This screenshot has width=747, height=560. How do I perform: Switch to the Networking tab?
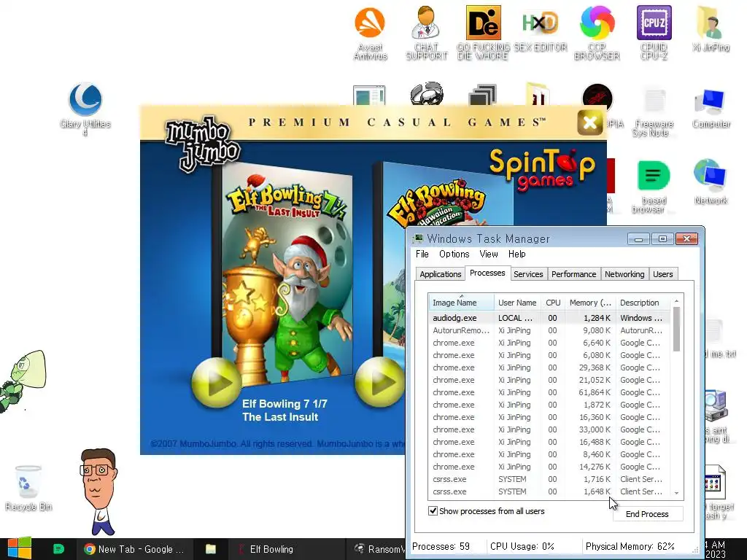coord(624,274)
